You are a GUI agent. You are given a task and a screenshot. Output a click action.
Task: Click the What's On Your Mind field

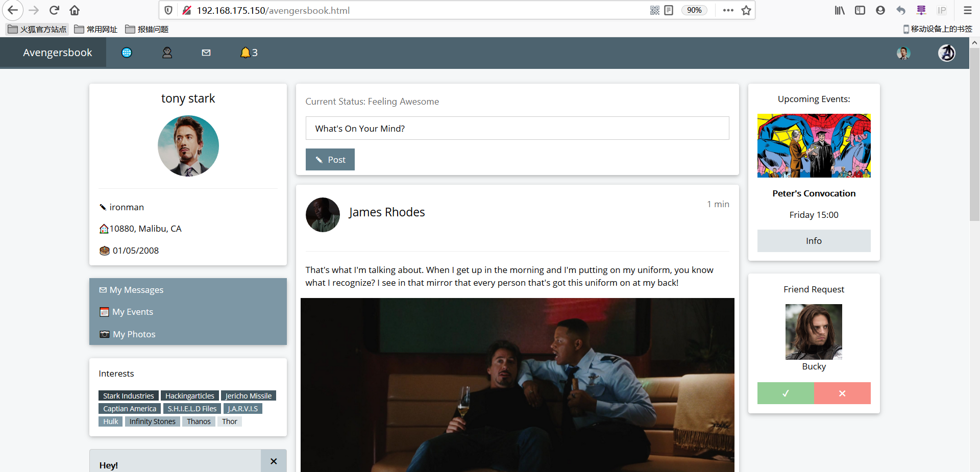[517, 128]
